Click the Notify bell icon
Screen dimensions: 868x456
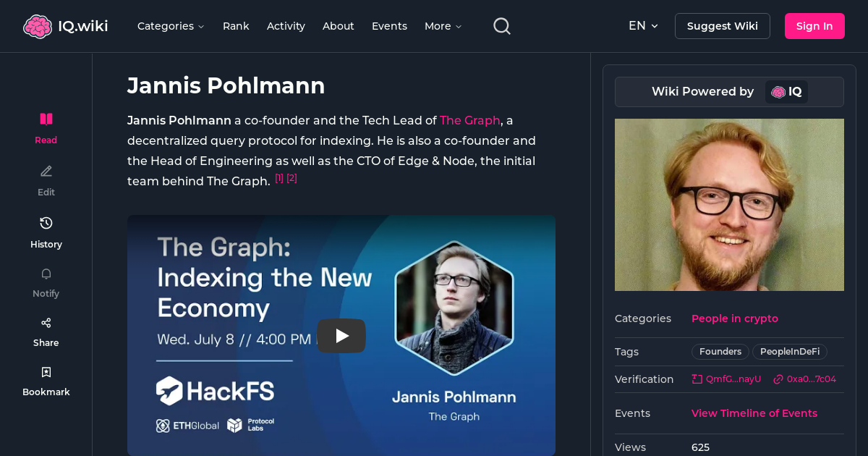(46, 274)
